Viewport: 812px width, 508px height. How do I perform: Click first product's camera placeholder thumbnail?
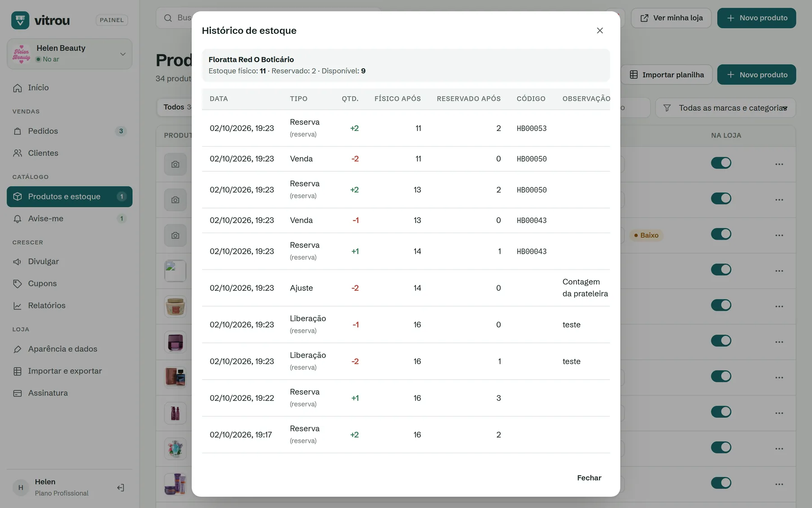175,164
